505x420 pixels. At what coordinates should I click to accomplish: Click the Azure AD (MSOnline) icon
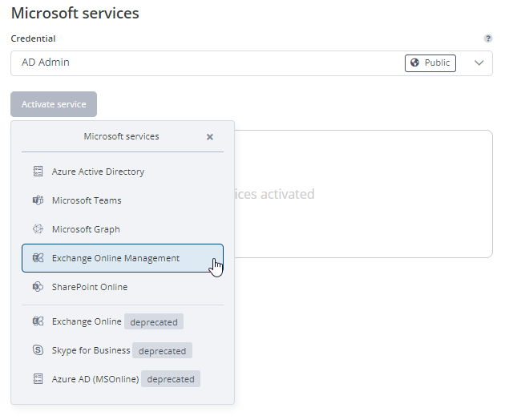pyautogui.click(x=38, y=379)
